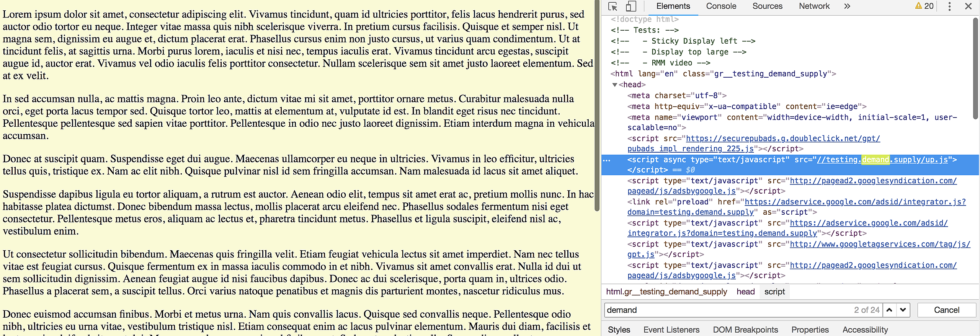The height and width of the screenshot is (336, 980).
Task: Close the DevTools panel
Action: coord(969,6)
